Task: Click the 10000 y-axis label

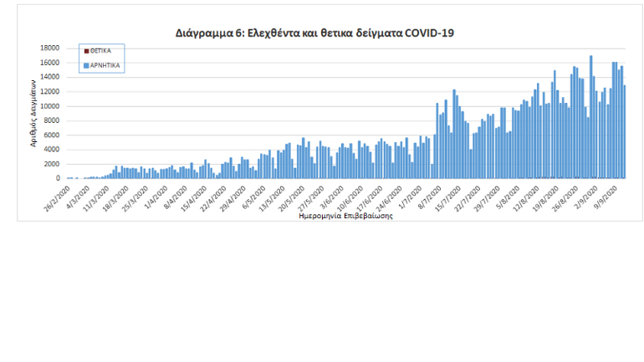Action: [x=51, y=106]
